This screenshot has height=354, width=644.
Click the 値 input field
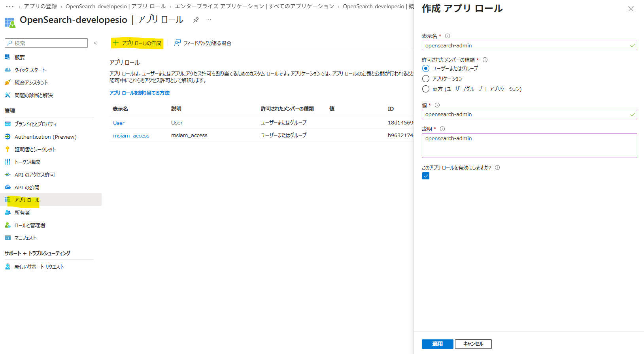click(529, 115)
